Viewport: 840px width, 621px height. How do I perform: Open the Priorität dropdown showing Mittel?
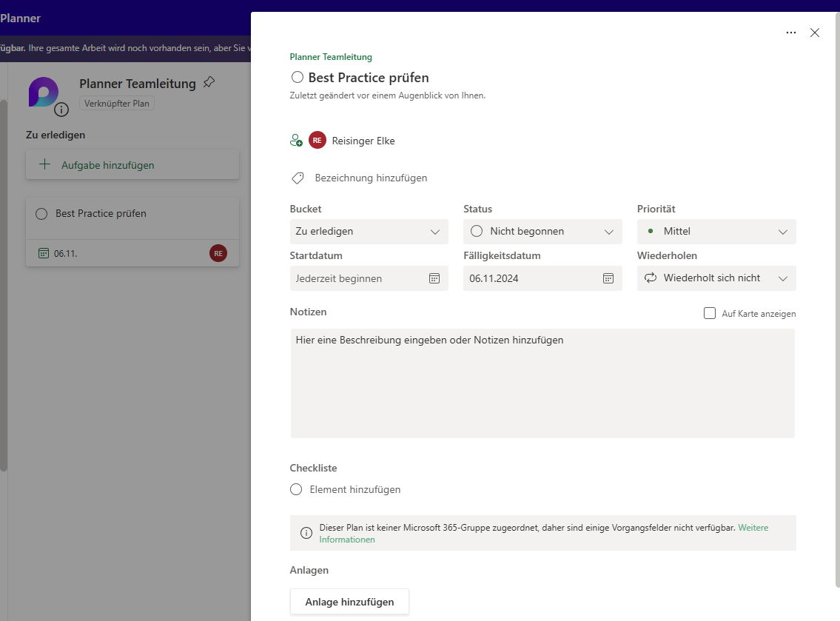point(716,232)
